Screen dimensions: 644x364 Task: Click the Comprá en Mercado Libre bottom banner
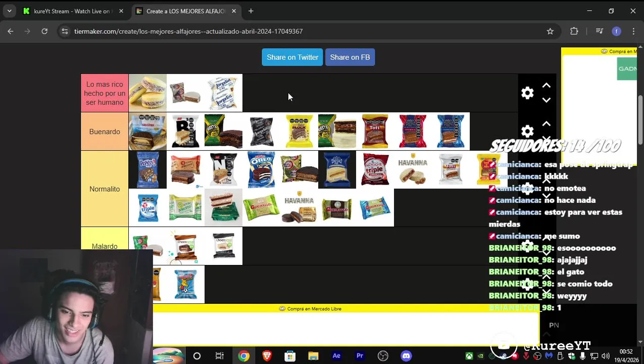tap(345, 324)
